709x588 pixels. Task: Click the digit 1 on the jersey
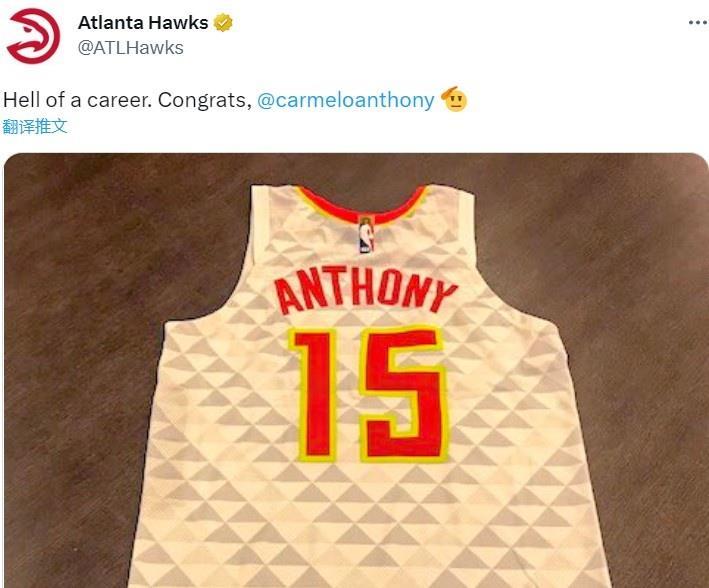[314, 395]
